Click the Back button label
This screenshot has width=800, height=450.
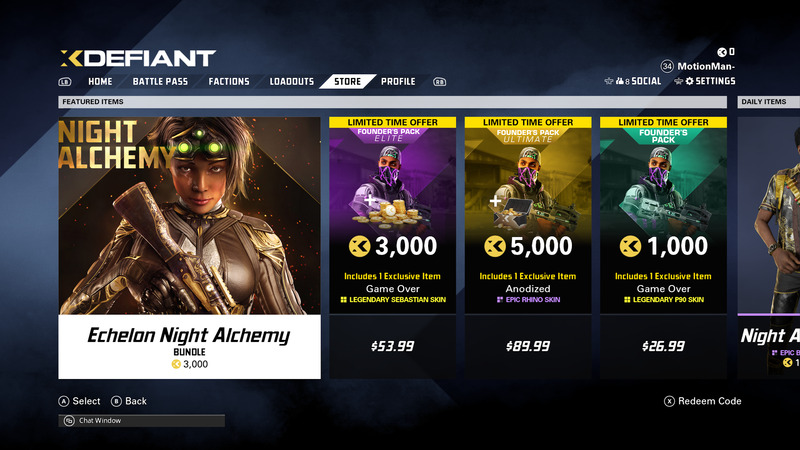click(136, 402)
